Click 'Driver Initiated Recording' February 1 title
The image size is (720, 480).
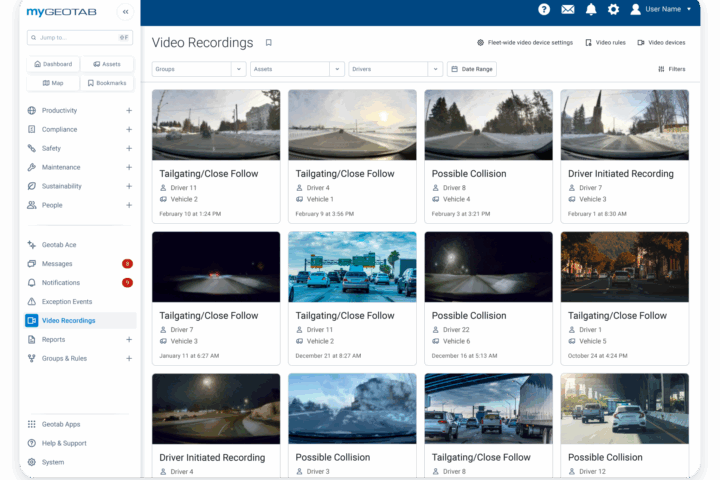click(x=620, y=174)
